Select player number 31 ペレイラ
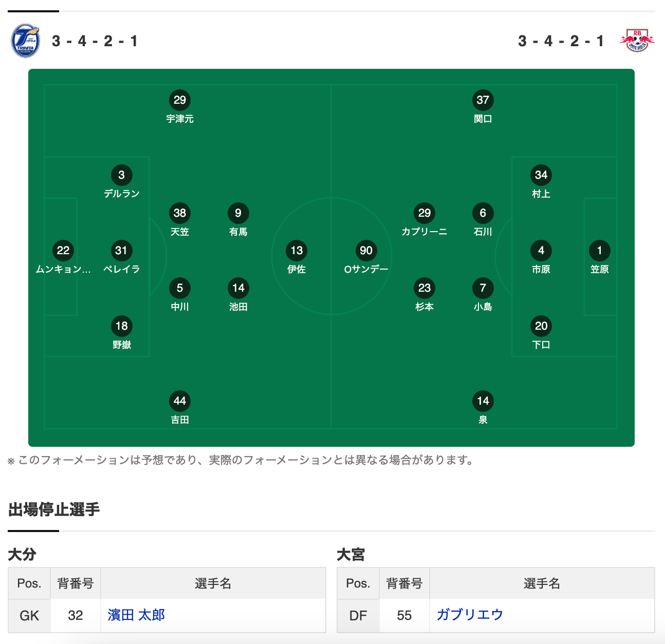Screen dimensions: 665x644 click(121, 257)
